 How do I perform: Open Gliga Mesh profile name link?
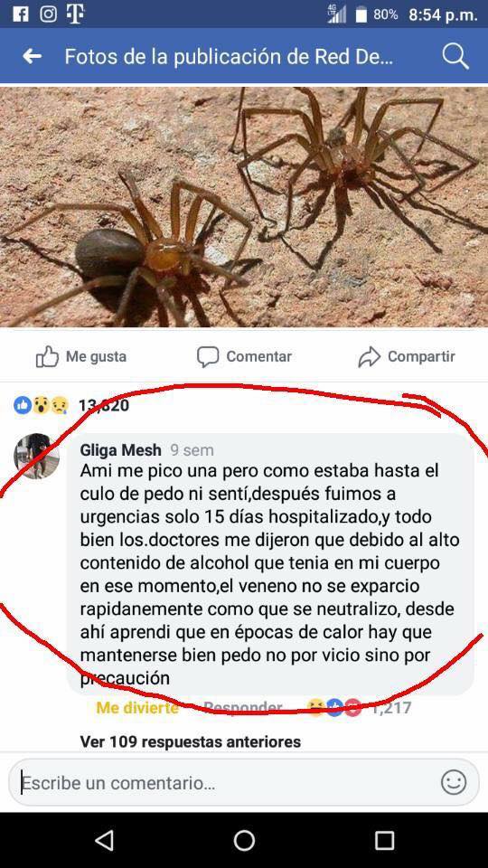(x=120, y=450)
